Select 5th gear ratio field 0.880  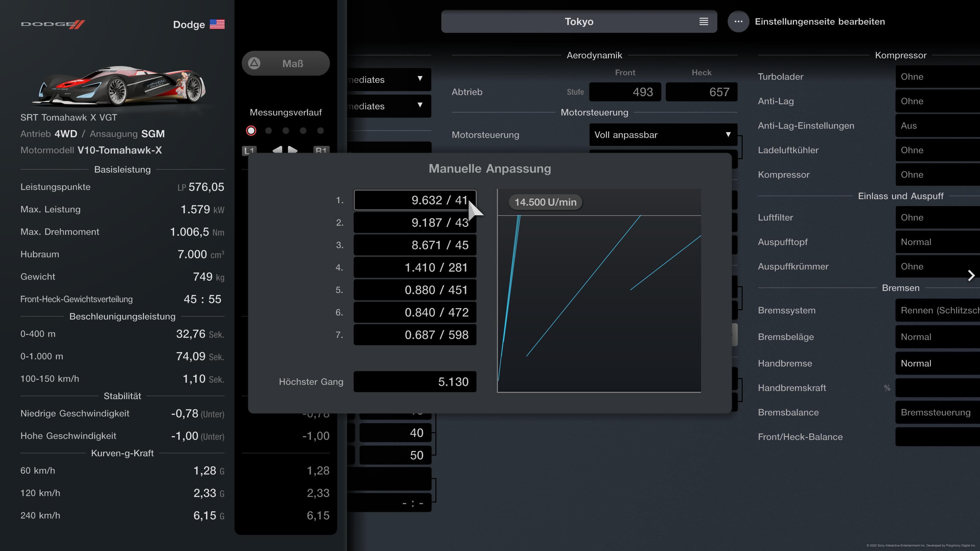[415, 290]
